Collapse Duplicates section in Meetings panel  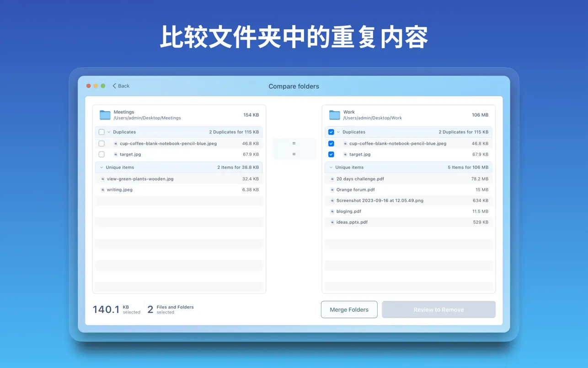[x=109, y=132]
